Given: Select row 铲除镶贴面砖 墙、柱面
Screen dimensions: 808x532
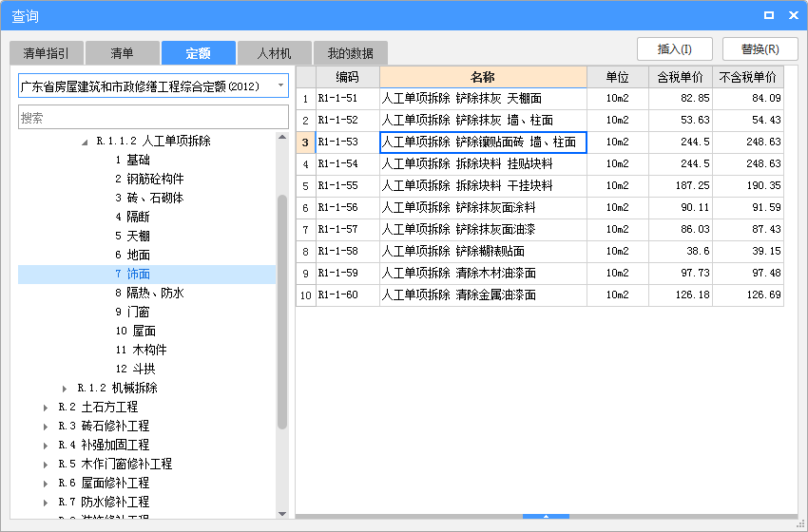Looking at the screenshot, I should tap(483, 142).
